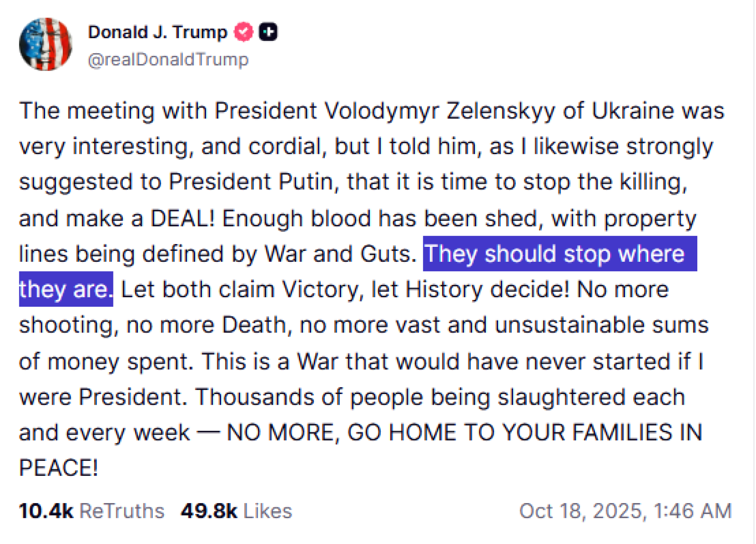
Task: Click the final word "PEACE!"
Action: coord(58,468)
